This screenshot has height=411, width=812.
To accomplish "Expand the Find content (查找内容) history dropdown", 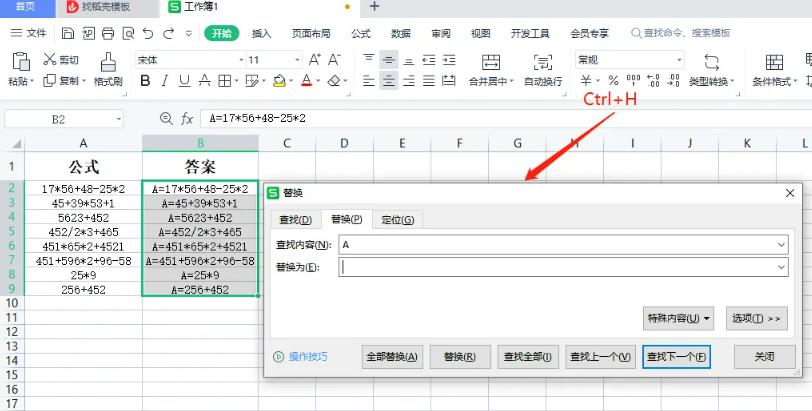I will pyautogui.click(x=781, y=245).
